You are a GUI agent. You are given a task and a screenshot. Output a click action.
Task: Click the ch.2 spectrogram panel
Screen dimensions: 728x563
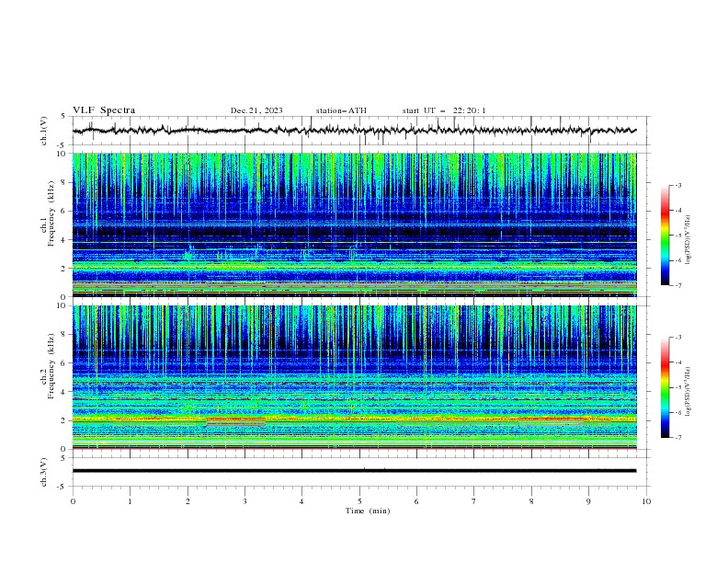354,377
